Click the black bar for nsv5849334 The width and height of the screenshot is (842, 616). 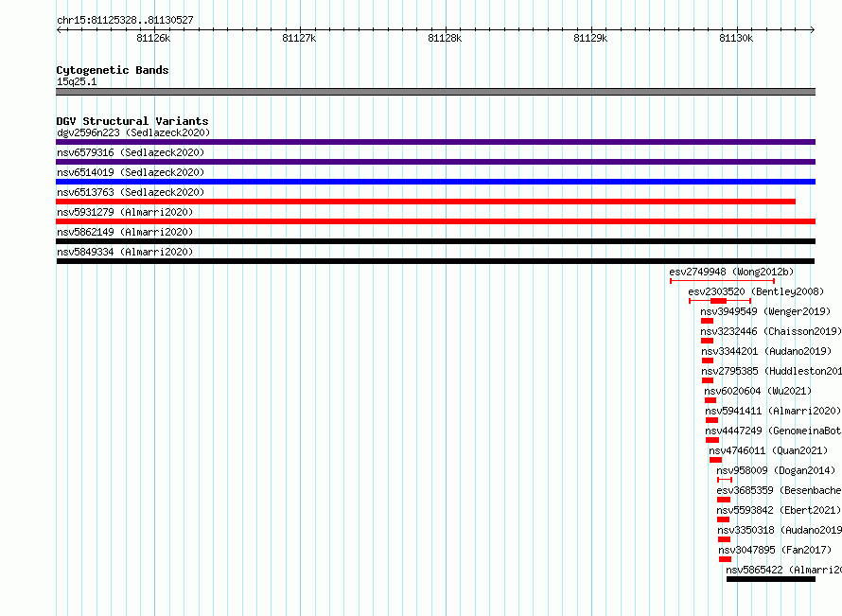point(435,261)
